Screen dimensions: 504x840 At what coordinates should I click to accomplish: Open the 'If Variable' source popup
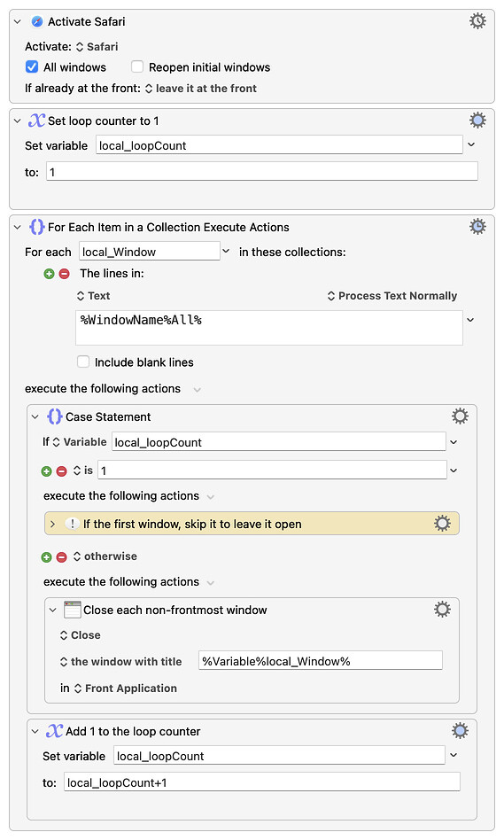point(79,442)
